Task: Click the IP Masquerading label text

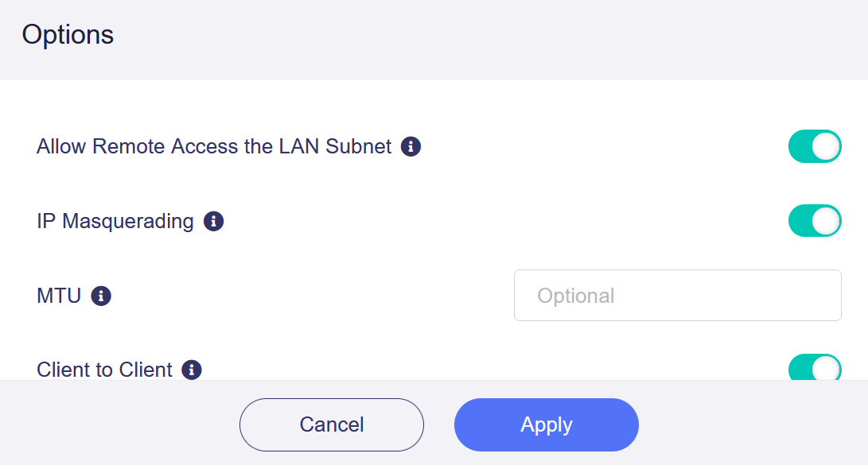Action: tap(115, 221)
